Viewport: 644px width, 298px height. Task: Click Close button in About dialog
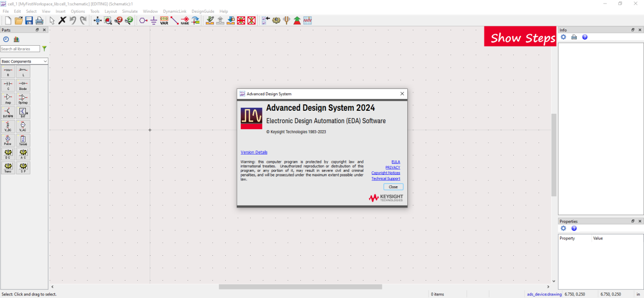(393, 187)
